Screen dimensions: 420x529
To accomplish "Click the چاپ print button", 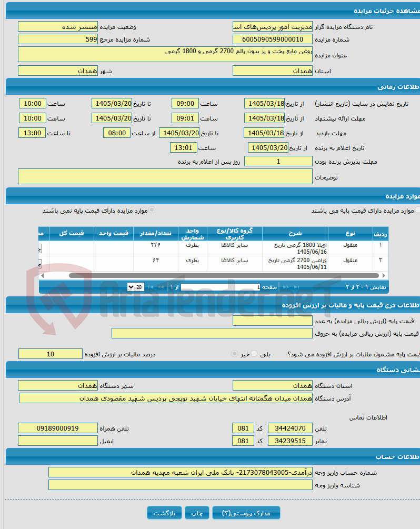I will click(x=197, y=513).
